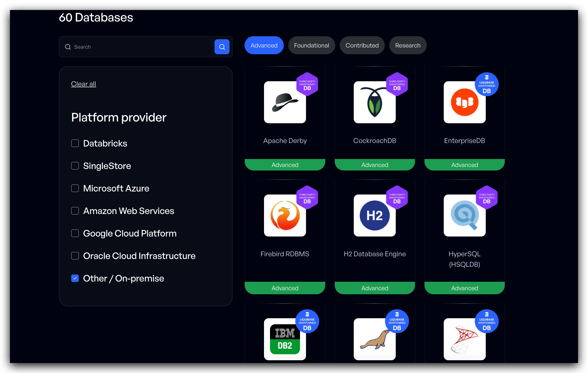Select the Research filter tab
This screenshot has width=588, height=373.
point(408,45)
